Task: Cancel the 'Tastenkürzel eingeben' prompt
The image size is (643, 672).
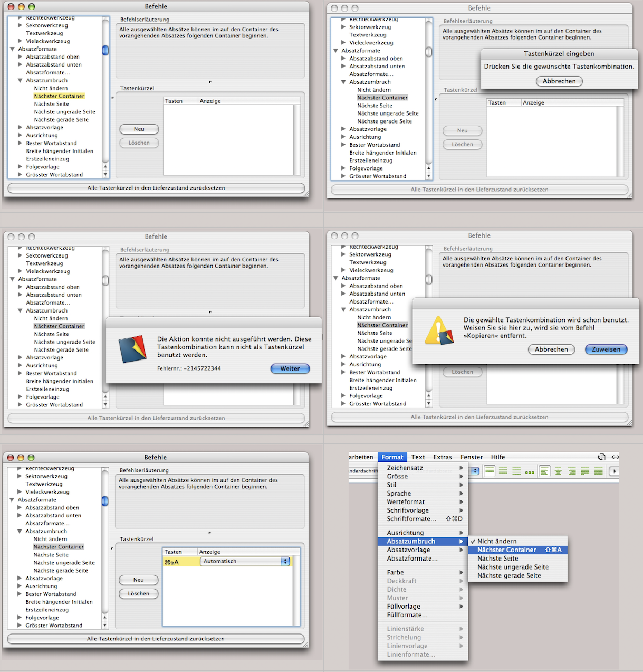Action: [559, 81]
